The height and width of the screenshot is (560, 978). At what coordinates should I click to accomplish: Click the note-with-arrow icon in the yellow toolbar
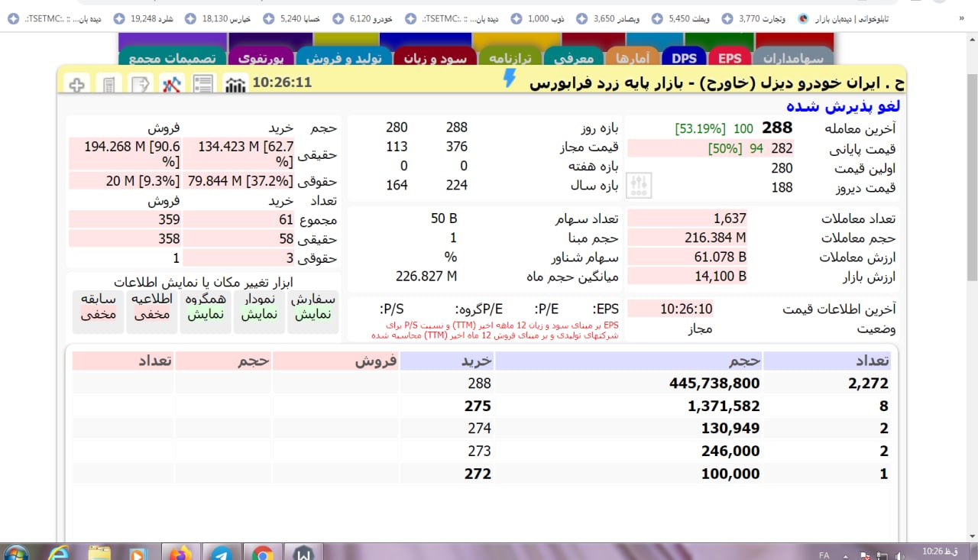coord(140,84)
